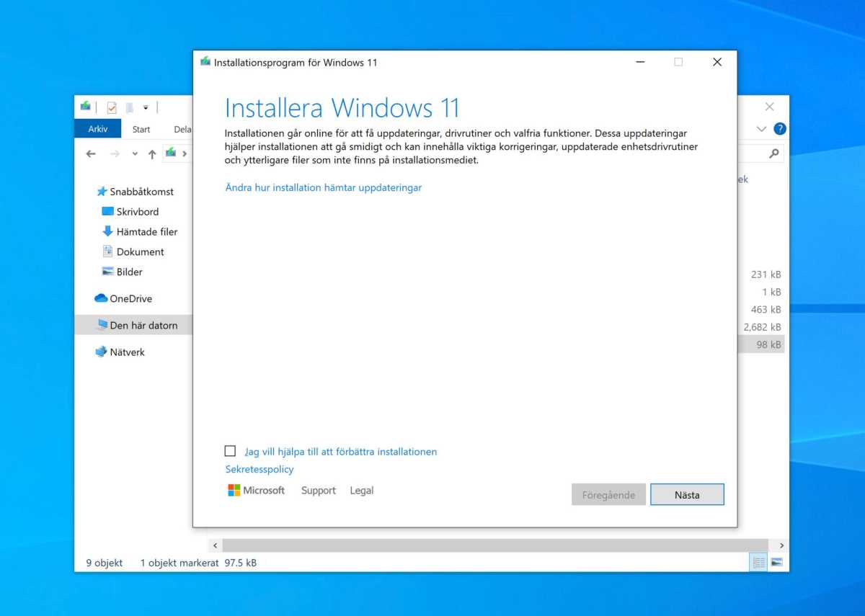Screen dimensions: 865x616
Task: Open Skrivbord in the navigation pane
Action: point(130,212)
